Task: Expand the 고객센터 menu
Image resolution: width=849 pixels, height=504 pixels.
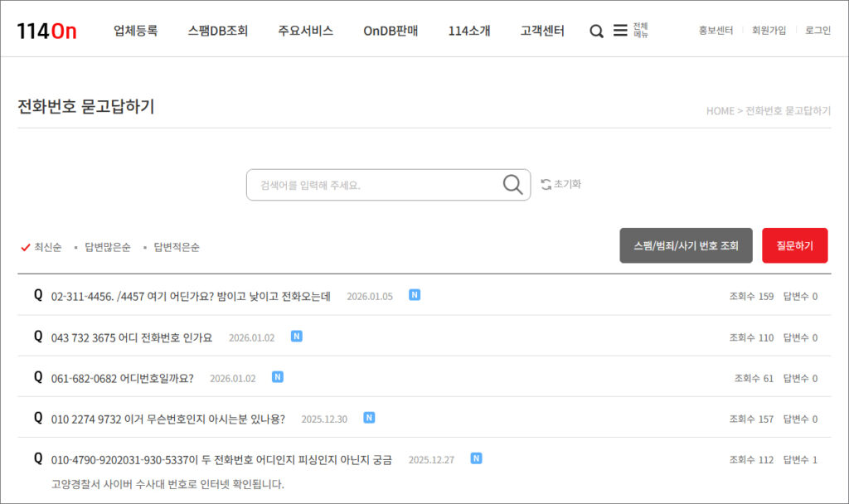Action: (542, 31)
